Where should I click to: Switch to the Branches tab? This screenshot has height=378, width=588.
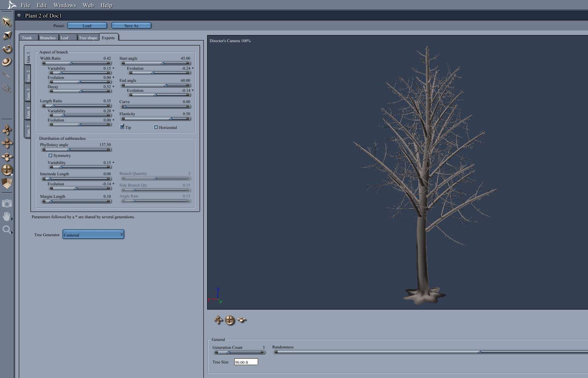(x=48, y=38)
